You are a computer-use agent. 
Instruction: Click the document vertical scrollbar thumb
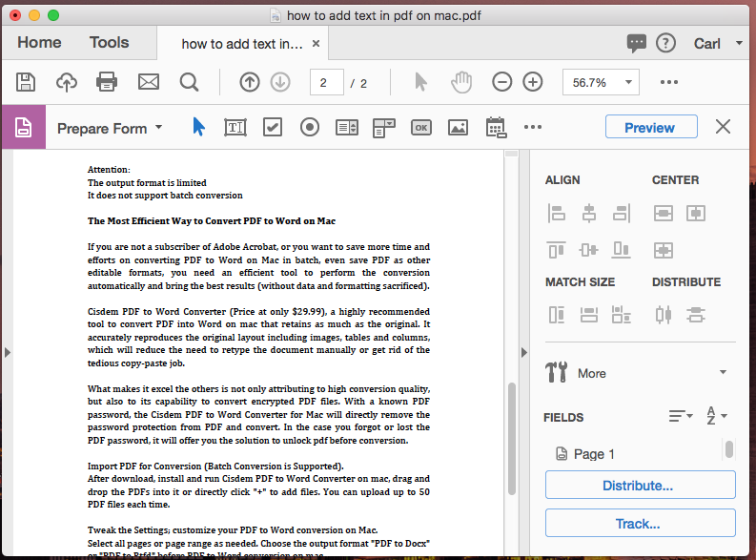[x=512, y=439]
